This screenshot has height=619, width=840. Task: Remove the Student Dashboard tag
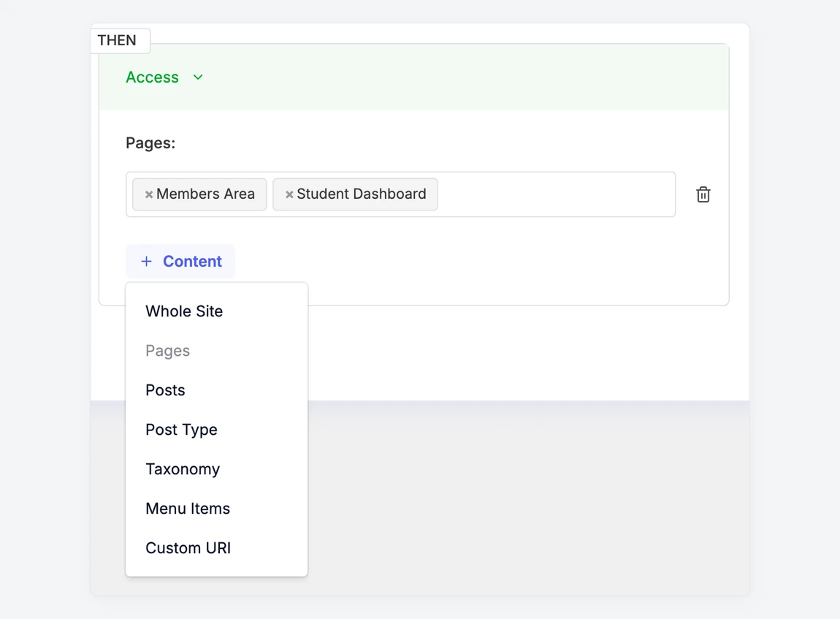tap(289, 194)
